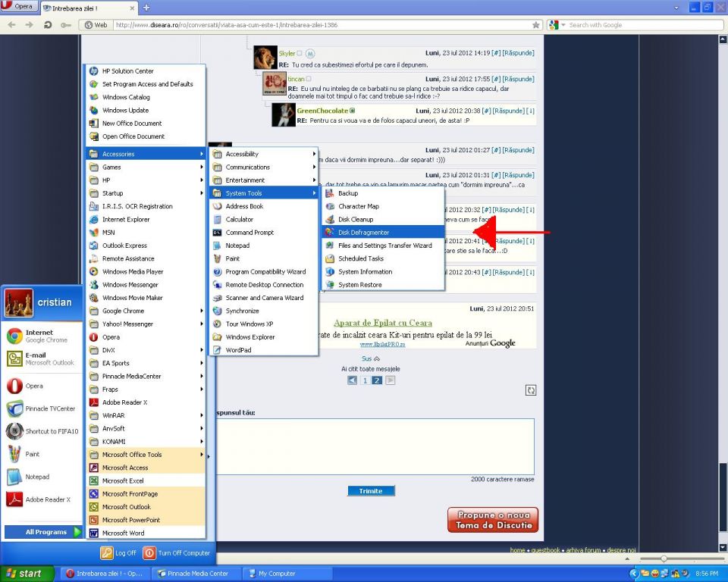Open Pinnacle TVCenter icon
Screen dimensions: 728x582
click(14, 408)
